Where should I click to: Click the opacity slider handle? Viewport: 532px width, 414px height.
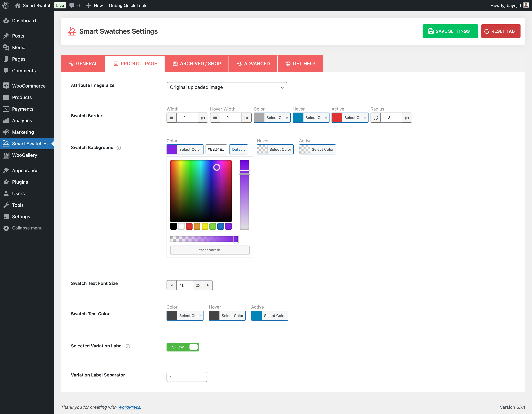click(236, 239)
